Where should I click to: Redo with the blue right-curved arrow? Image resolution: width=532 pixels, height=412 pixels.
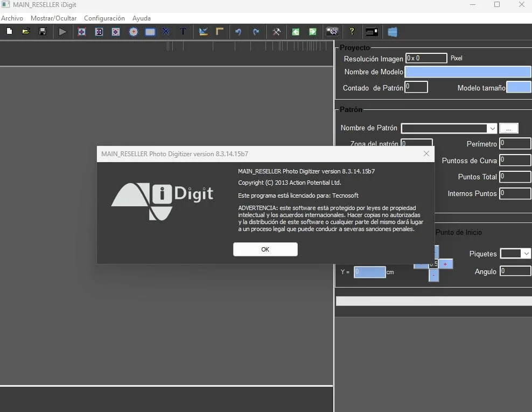click(256, 32)
